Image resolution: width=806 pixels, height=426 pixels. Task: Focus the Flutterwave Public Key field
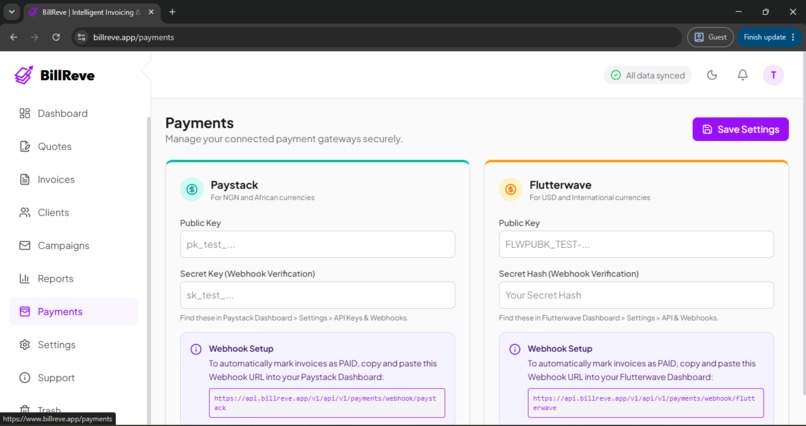[x=636, y=244]
